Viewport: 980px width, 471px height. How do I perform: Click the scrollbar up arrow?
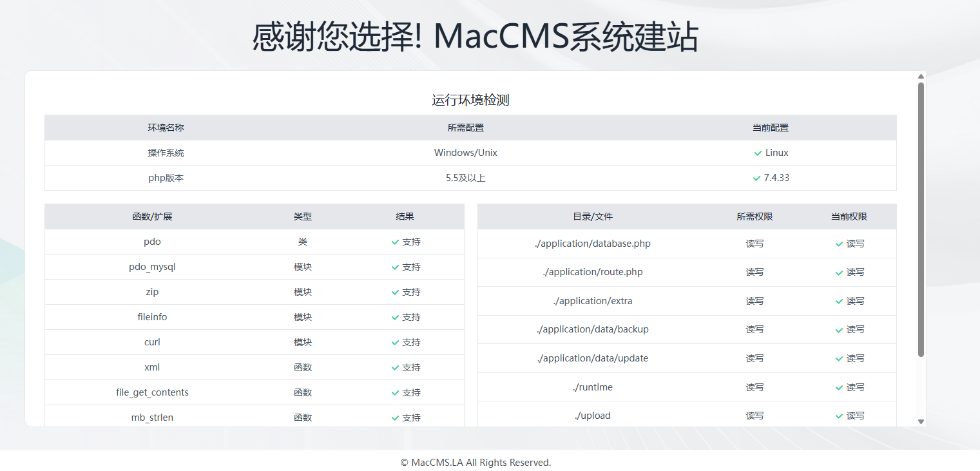click(x=921, y=77)
